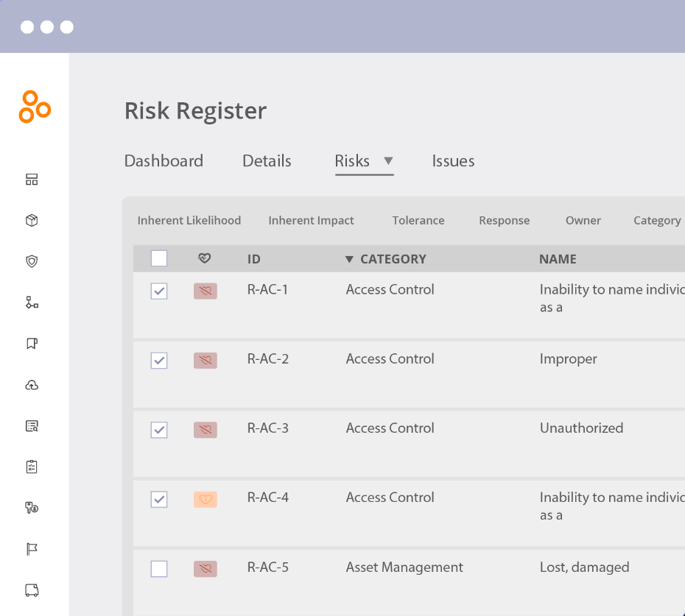The image size is (685, 616).
Task: Open the Owner filter
Action: pyautogui.click(x=583, y=220)
